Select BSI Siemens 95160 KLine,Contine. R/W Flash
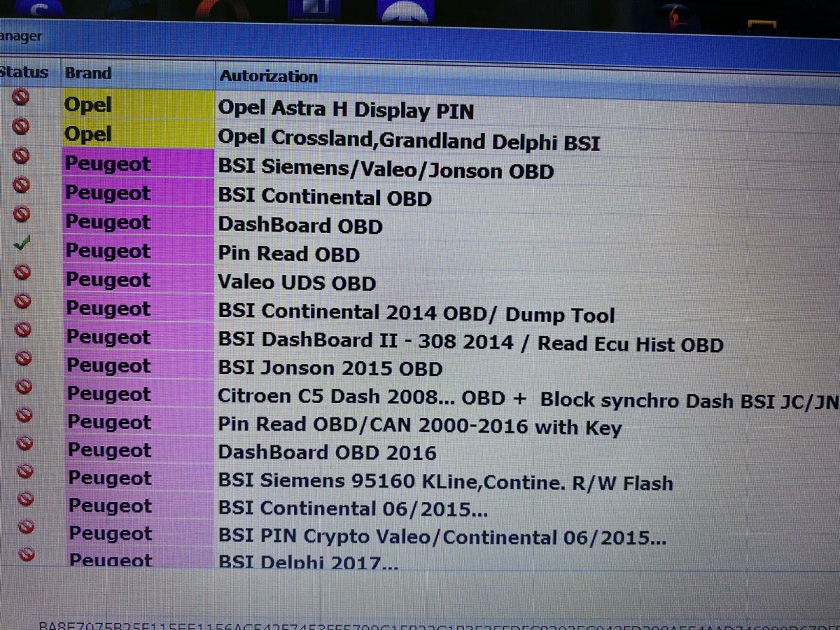 [x=445, y=482]
